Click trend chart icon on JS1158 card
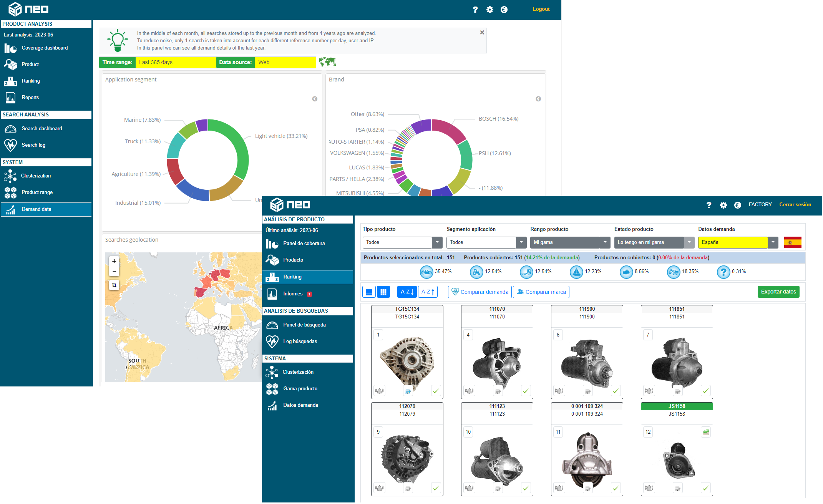Image resolution: width=823 pixels, height=504 pixels. 706,433
